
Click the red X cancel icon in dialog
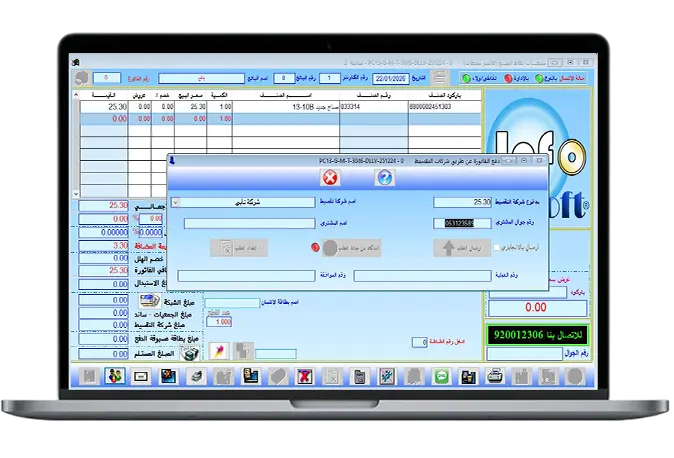330,177
